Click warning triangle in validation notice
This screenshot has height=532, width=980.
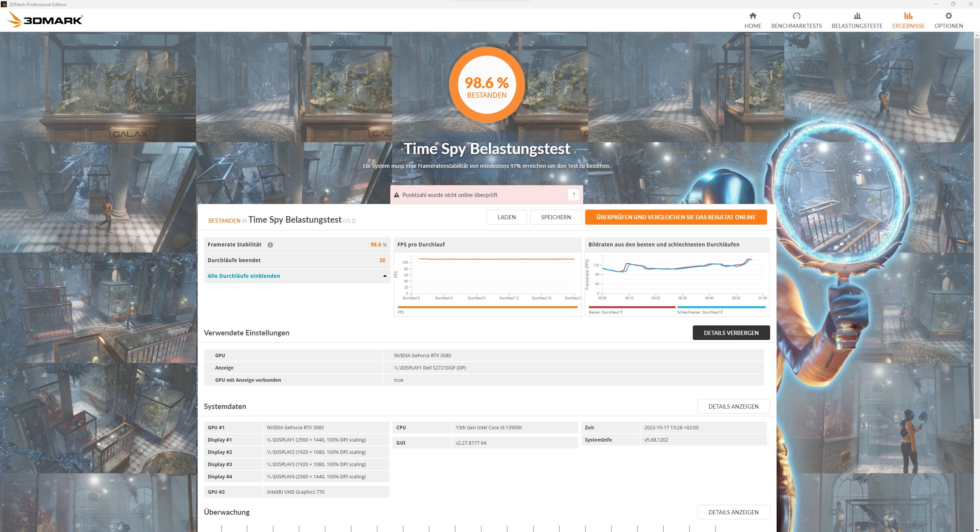[x=397, y=195]
